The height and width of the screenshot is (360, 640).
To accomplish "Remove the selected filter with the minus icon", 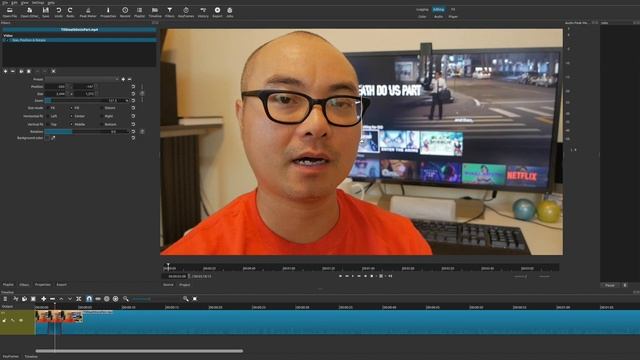I will point(13,71).
